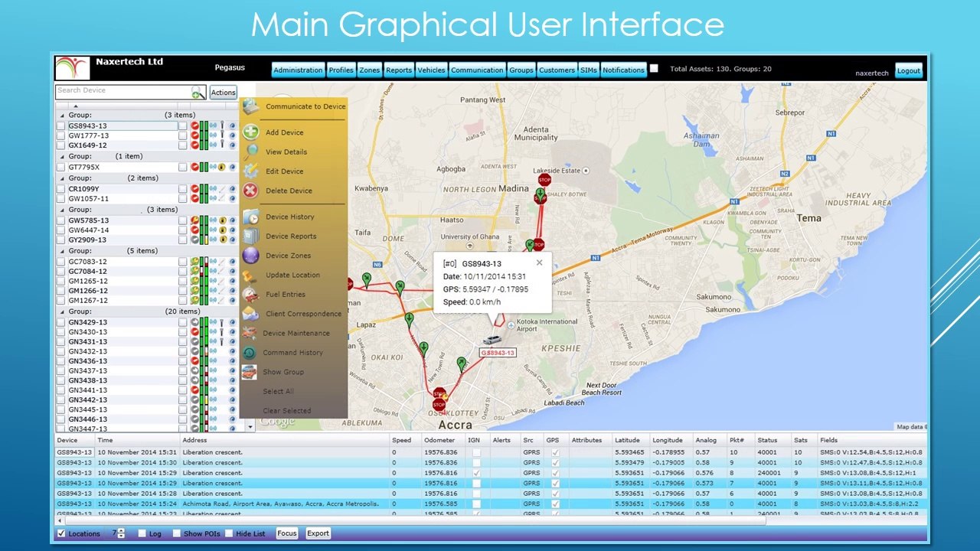
Task: Click the Device Zones globe icon
Action: (251, 256)
